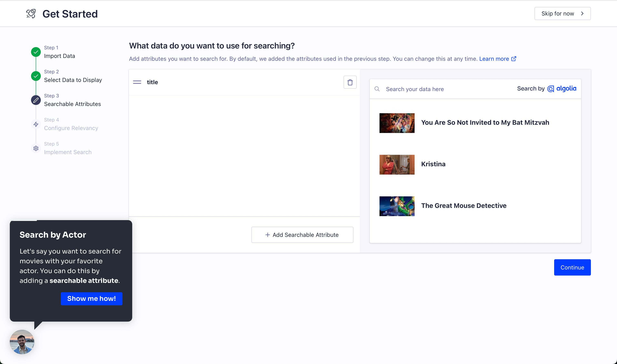The width and height of the screenshot is (617, 364).
Task: Open the Learn more link
Action: pos(497,59)
